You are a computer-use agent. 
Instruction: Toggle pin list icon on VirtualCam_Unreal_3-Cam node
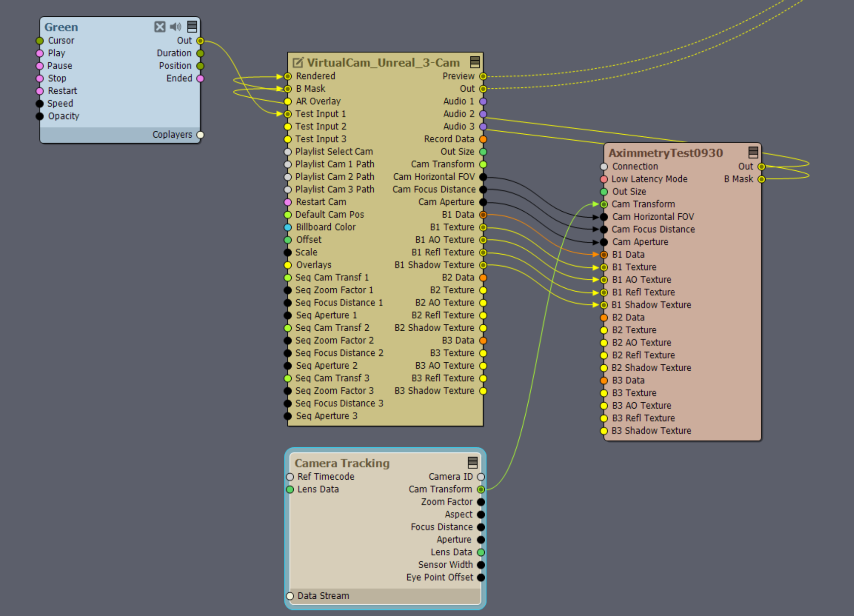[x=475, y=62]
